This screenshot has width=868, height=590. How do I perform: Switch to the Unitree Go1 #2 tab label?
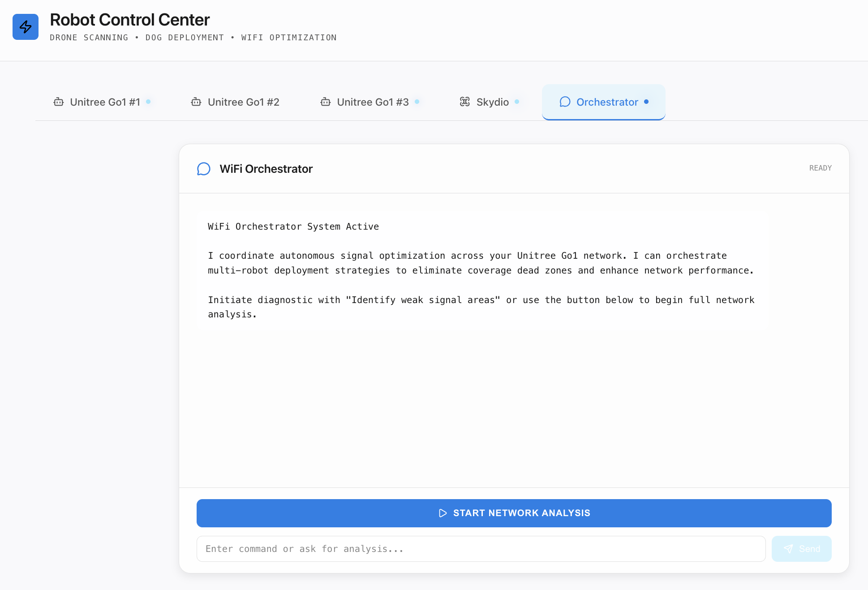pyautogui.click(x=243, y=102)
